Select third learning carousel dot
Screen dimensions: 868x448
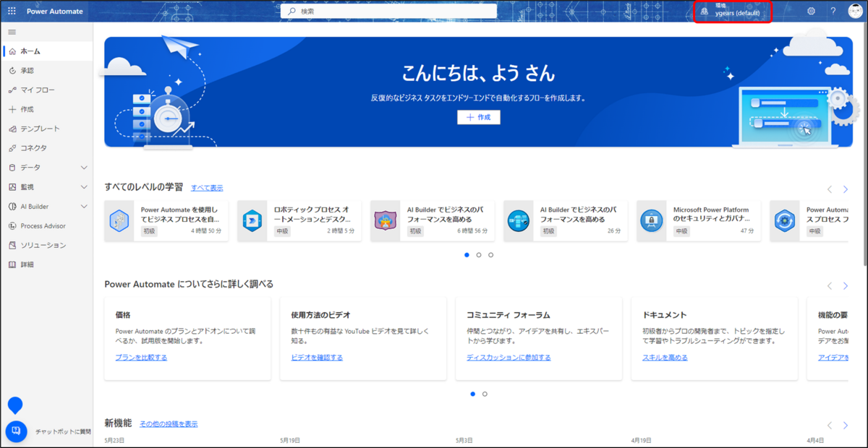coord(490,255)
